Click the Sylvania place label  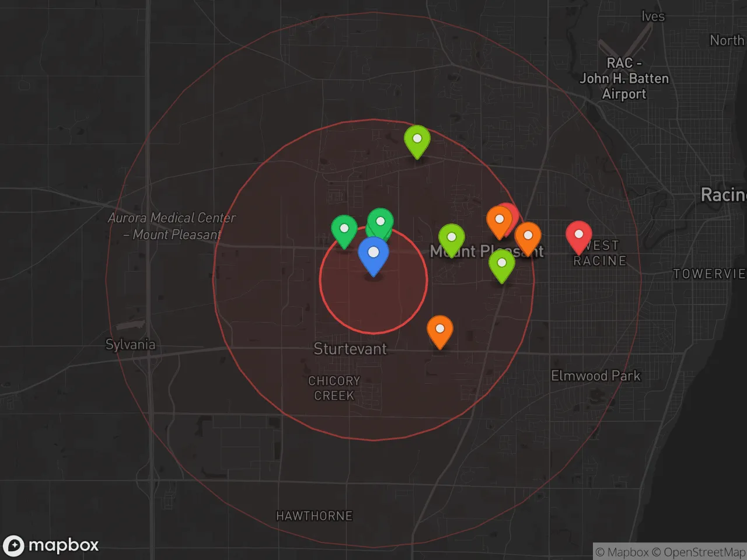130,344
